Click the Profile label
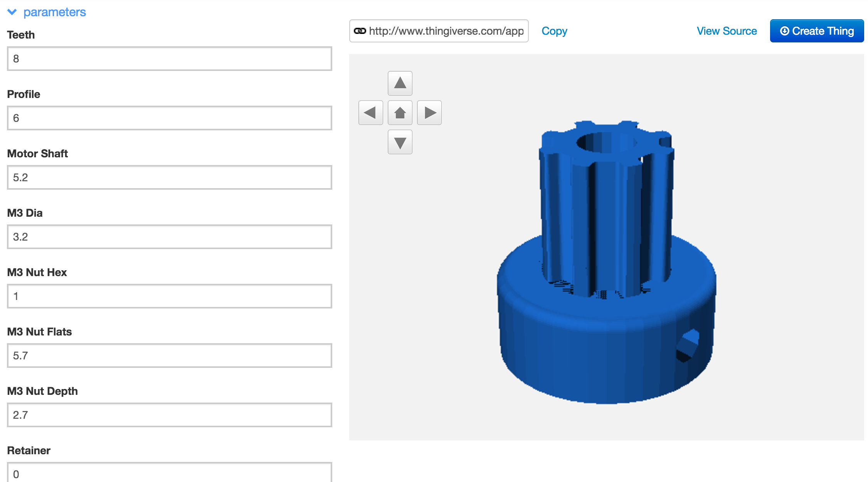This screenshot has width=868, height=482. coord(24,94)
